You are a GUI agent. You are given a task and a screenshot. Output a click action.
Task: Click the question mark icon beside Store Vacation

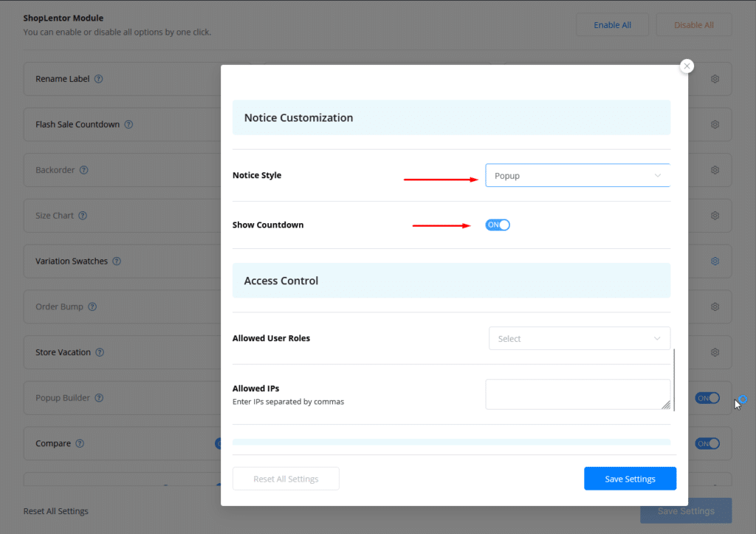point(100,352)
